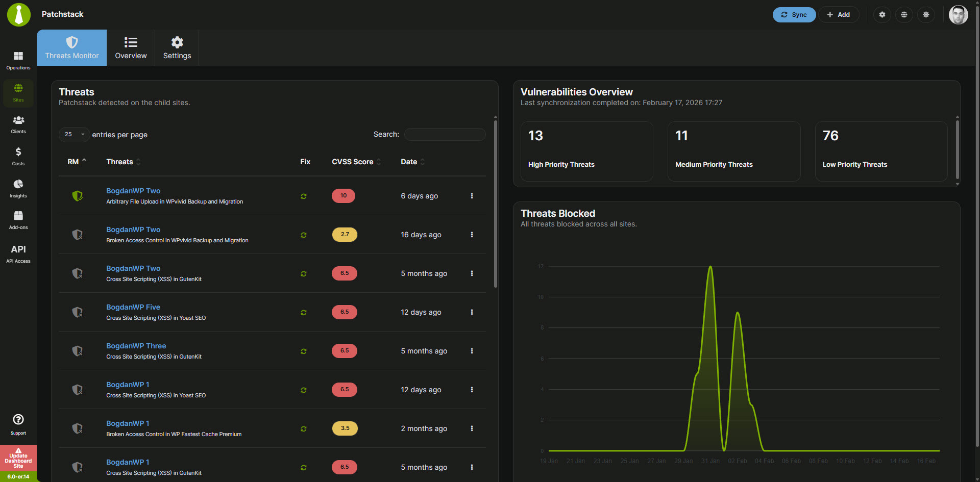This screenshot has width=980, height=482.
Task: Sort table by Date column
Action: pos(412,162)
